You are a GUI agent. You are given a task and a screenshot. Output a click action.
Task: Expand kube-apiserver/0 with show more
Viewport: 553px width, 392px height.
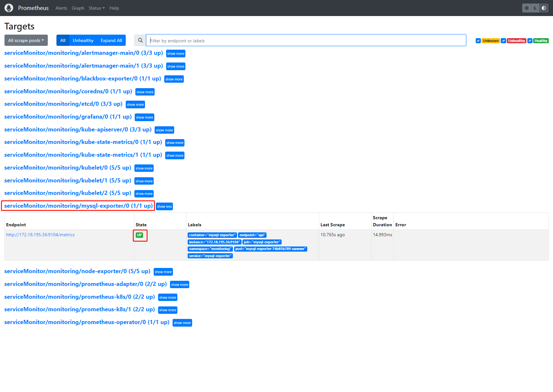pyautogui.click(x=164, y=130)
